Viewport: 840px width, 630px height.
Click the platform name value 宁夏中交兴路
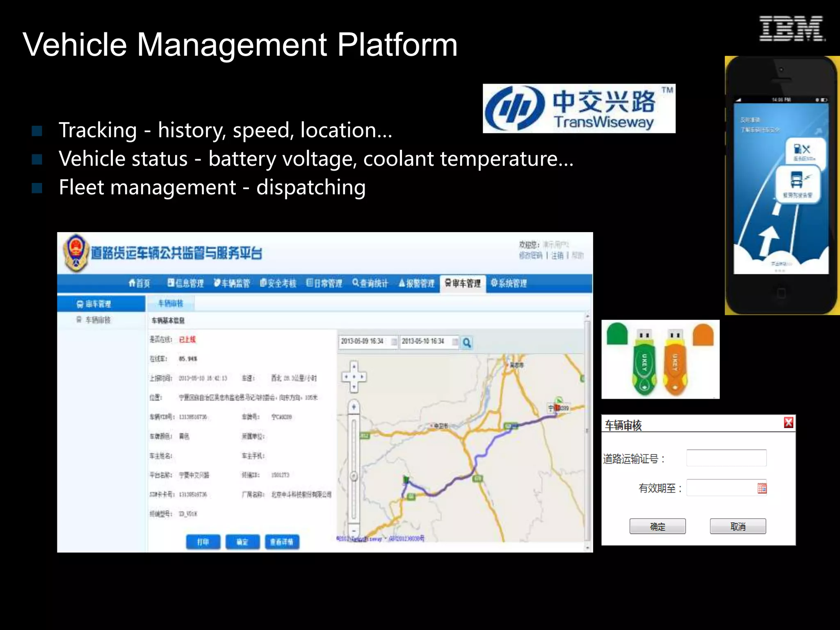[x=194, y=475]
